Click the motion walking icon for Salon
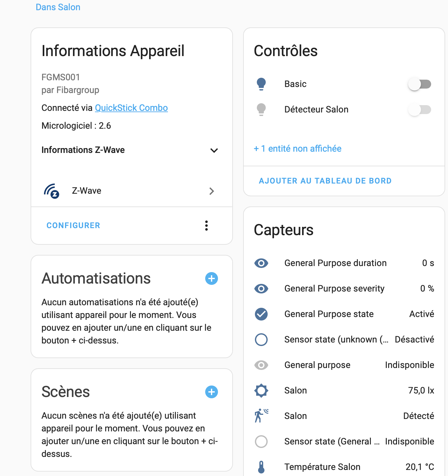 tap(261, 416)
